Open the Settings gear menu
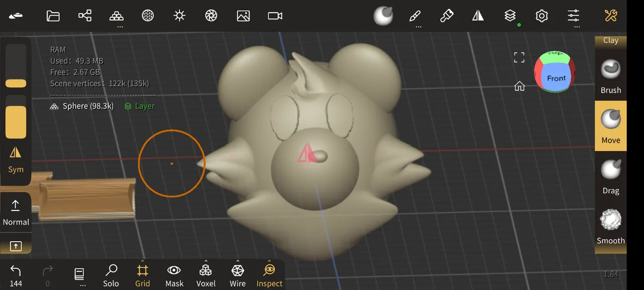Viewport: 644px width, 290px height. point(542,16)
